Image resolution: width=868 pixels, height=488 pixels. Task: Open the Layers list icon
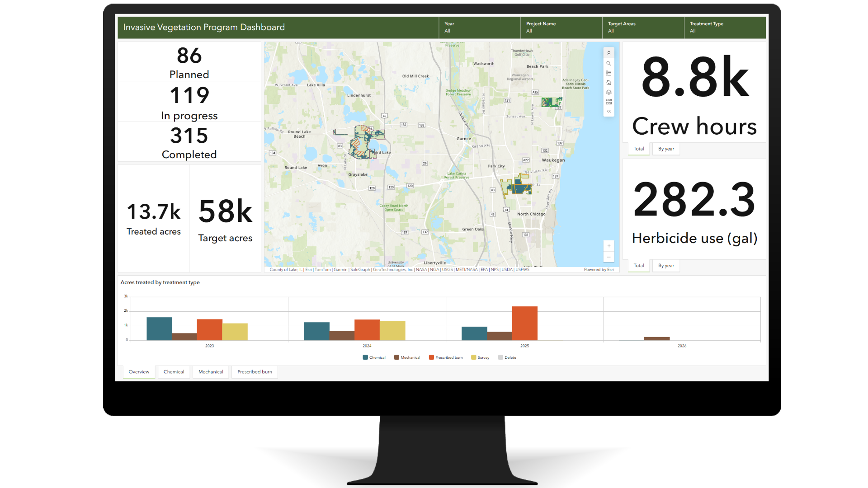[609, 92]
